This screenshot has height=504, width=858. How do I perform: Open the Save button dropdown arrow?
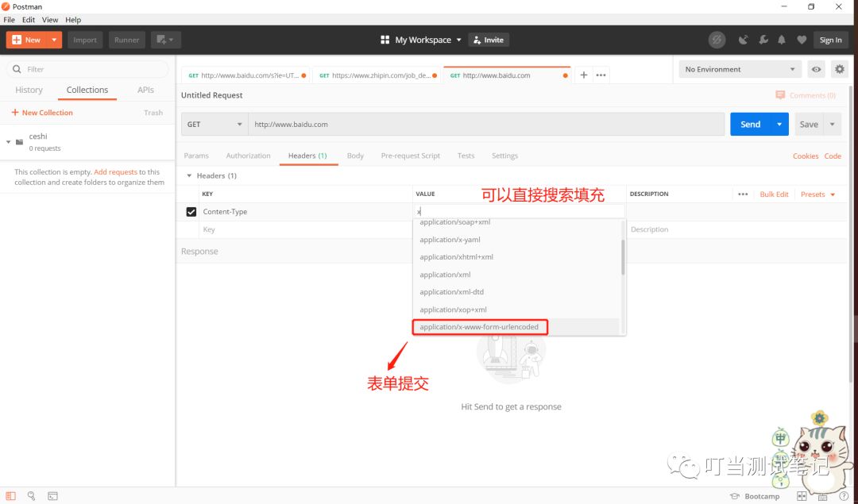point(833,124)
